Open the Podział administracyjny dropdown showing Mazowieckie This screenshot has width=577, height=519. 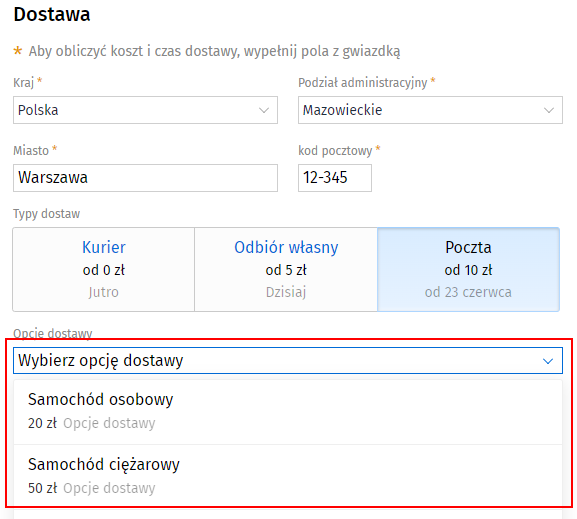[x=430, y=110]
